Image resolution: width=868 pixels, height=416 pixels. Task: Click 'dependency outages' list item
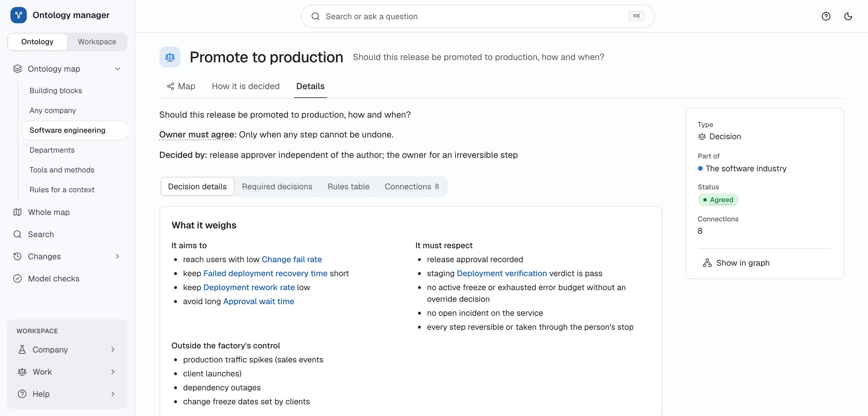point(222,388)
